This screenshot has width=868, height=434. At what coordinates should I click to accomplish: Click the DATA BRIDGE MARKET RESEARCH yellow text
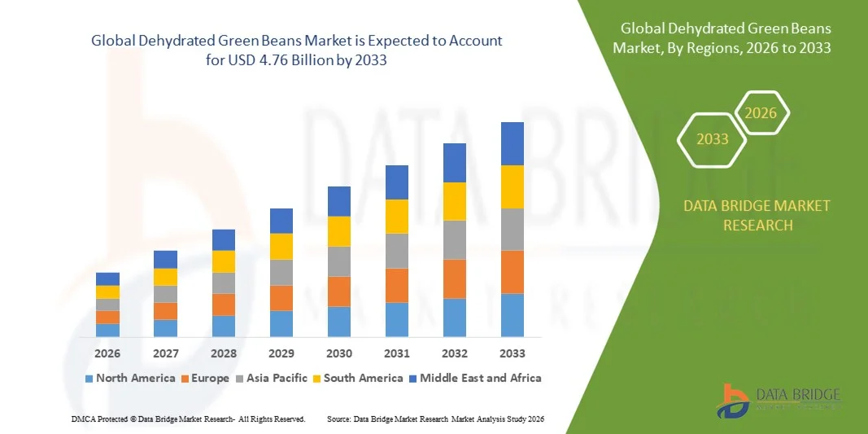757,215
